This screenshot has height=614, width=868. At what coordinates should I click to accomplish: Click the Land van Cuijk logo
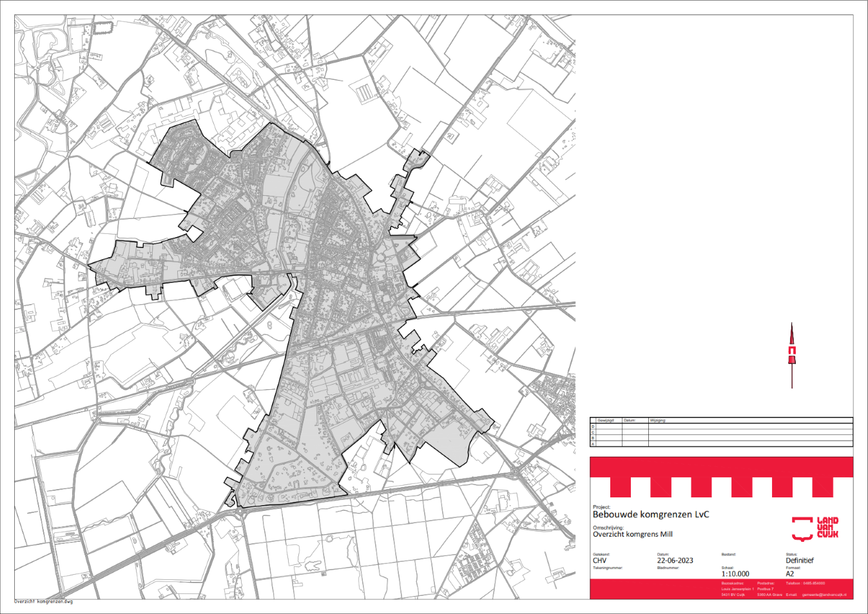click(815, 528)
